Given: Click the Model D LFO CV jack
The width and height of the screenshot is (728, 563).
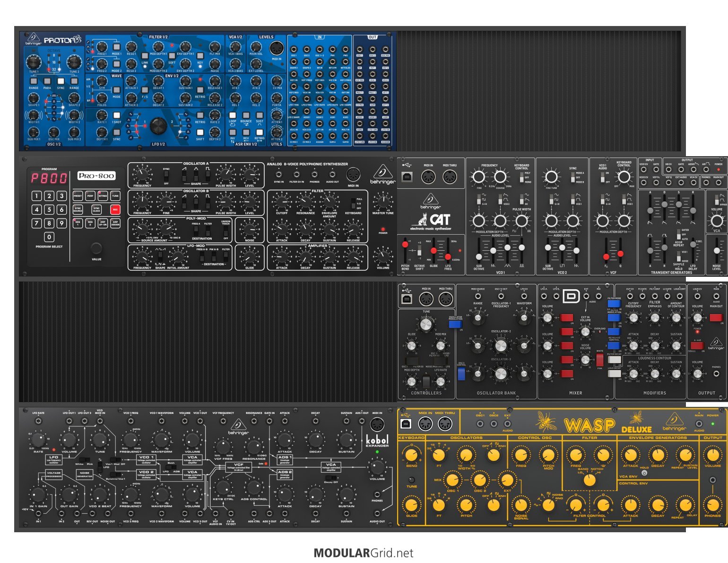Looking at the screenshot, I should (x=524, y=296).
